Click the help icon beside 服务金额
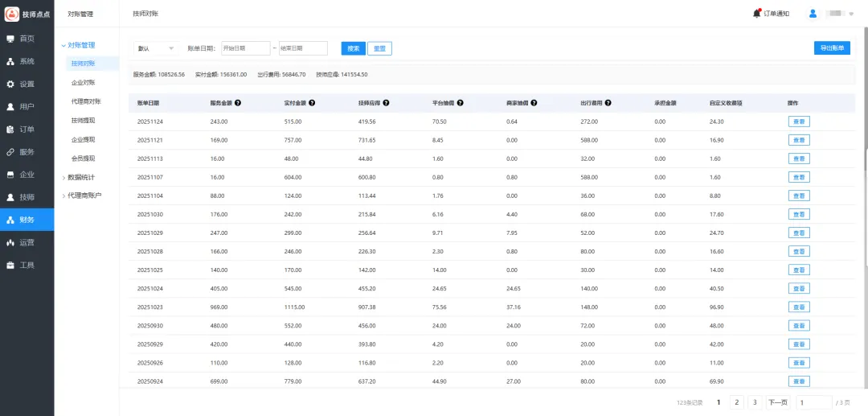This screenshot has height=416, width=868. tap(238, 103)
